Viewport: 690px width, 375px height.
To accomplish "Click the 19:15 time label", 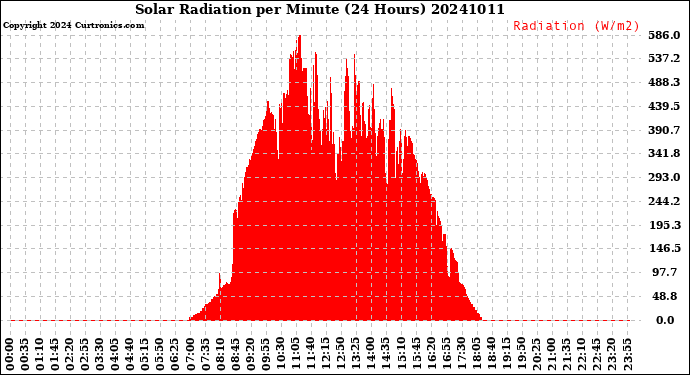I will (x=506, y=354).
